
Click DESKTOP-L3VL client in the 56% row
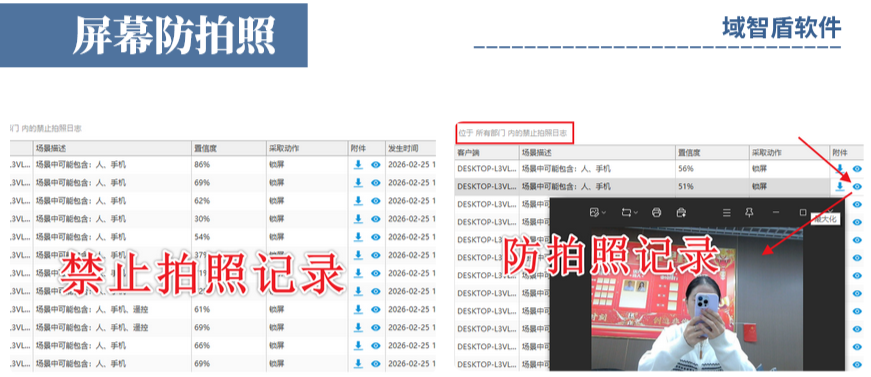487,169
